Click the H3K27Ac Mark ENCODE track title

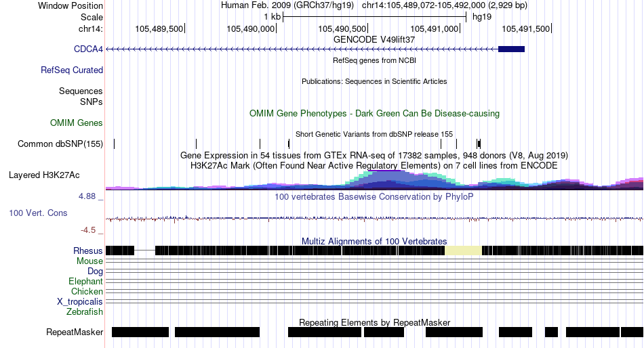[374, 166]
